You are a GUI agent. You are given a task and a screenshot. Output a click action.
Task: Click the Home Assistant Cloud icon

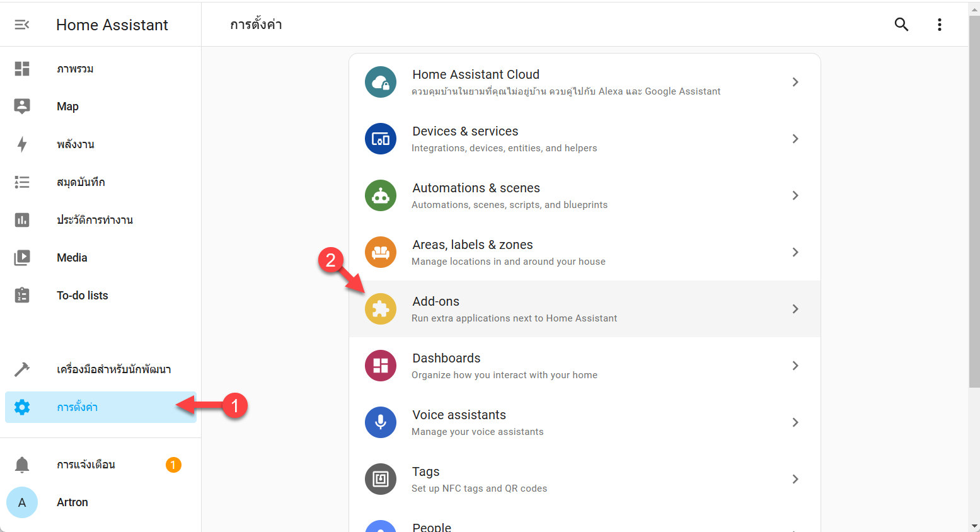[x=381, y=82]
